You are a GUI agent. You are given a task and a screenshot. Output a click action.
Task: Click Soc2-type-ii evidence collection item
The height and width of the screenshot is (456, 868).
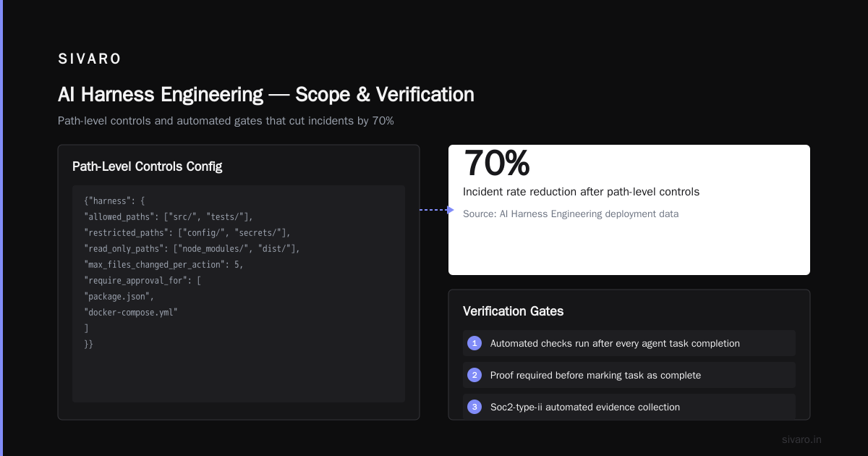[x=629, y=407]
